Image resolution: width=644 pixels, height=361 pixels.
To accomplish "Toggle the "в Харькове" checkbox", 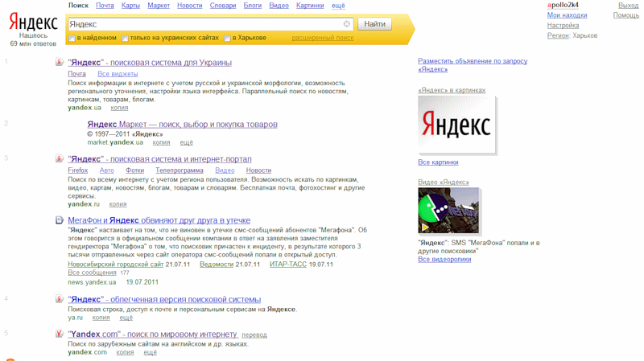I will point(227,38).
